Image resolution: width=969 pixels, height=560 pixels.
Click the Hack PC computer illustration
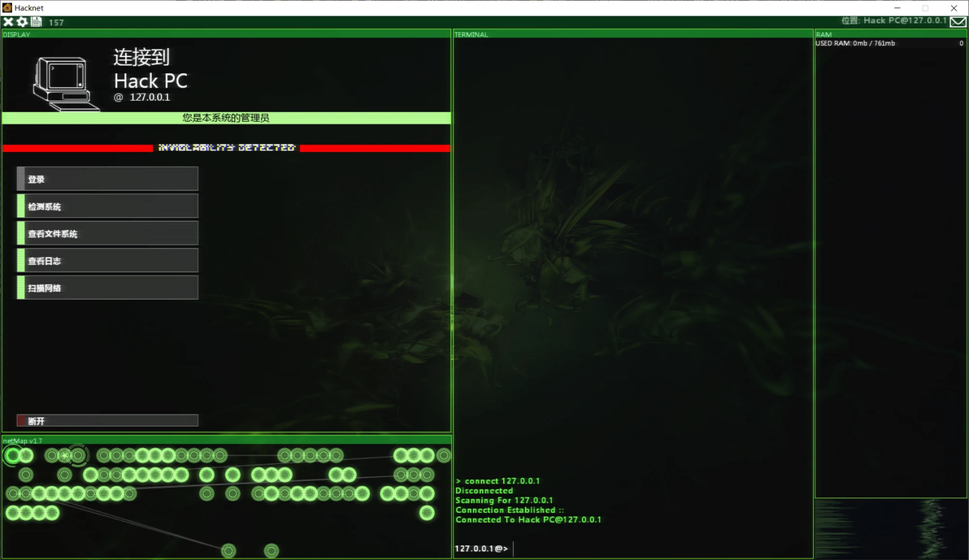[x=65, y=84]
